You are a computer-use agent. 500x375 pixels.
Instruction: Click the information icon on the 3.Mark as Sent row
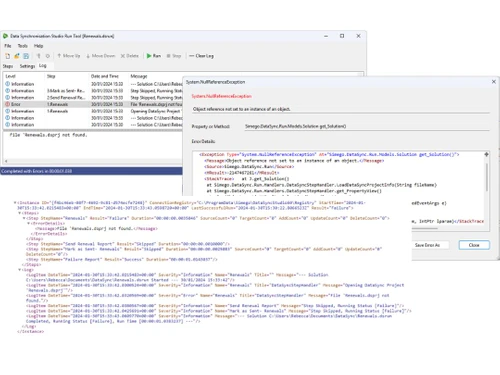click(7, 91)
